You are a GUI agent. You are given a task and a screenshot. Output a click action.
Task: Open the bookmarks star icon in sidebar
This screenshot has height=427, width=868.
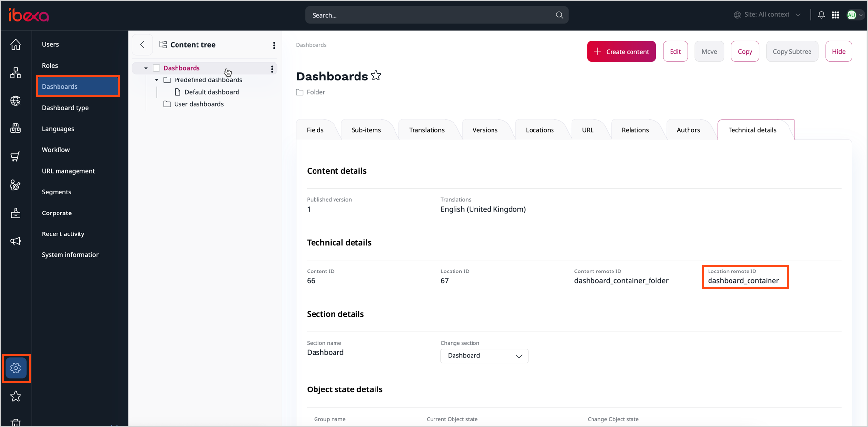pos(16,396)
